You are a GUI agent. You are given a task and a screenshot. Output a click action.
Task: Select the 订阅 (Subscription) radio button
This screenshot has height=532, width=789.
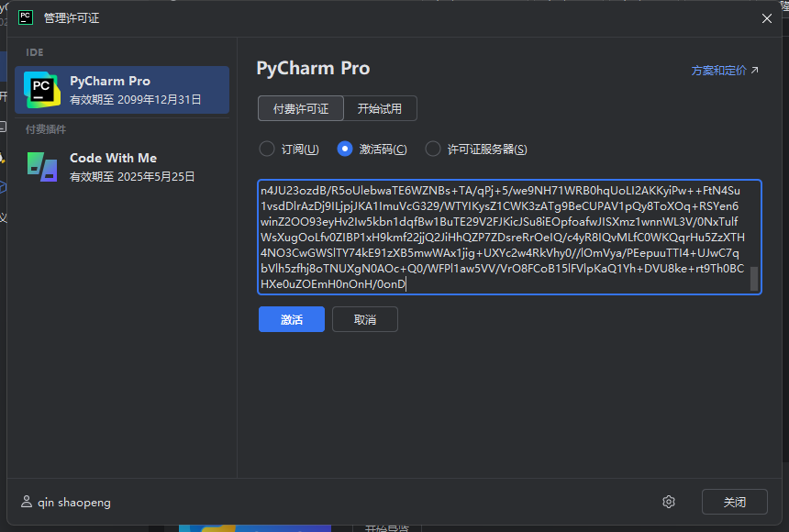pyautogui.click(x=267, y=149)
